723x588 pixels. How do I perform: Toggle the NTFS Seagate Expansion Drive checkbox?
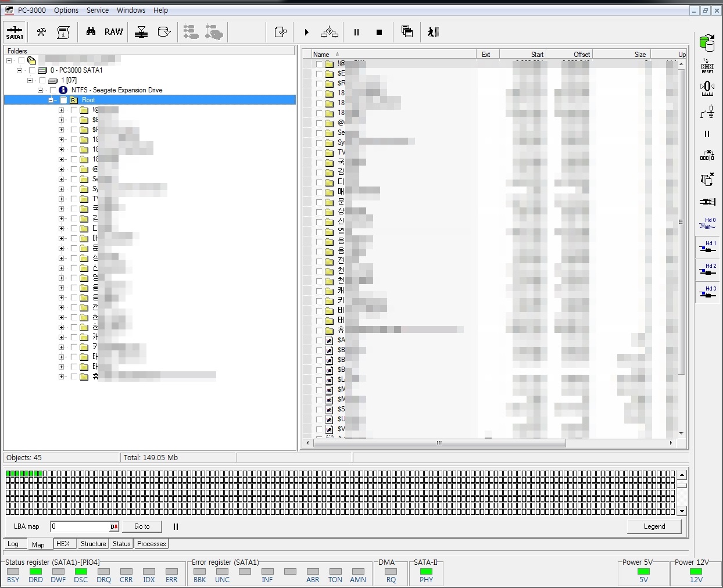53,90
